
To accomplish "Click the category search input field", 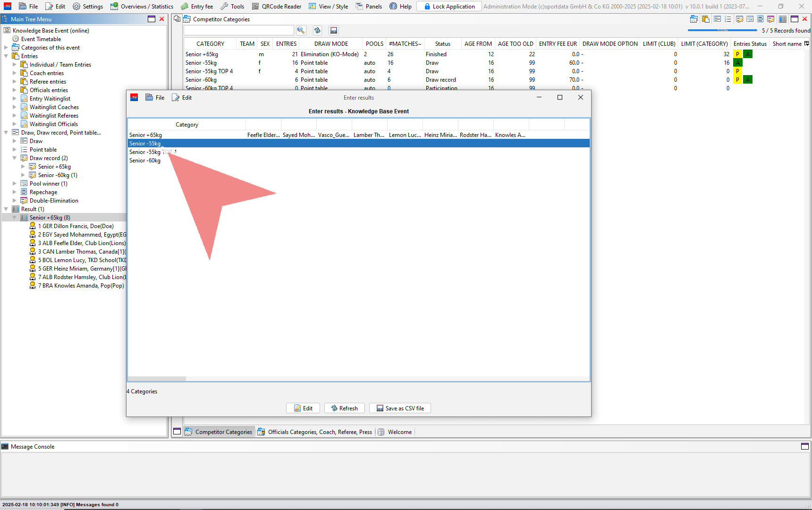I will [x=238, y=30].
